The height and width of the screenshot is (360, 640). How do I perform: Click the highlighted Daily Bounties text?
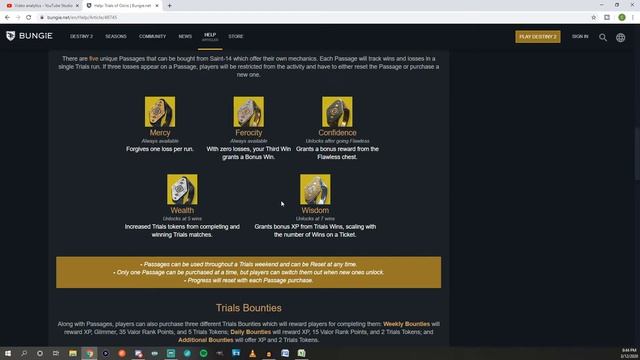tap(251, 332)
